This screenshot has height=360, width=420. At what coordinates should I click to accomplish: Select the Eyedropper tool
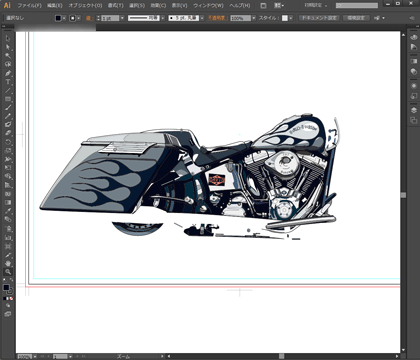(x=8, y=211)
